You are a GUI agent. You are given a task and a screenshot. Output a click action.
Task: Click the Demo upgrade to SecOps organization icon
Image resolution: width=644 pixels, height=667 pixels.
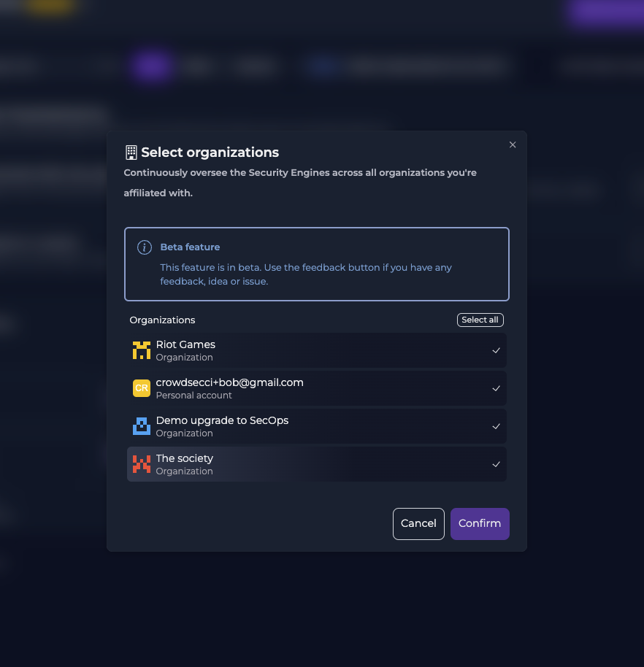(142, 426)
